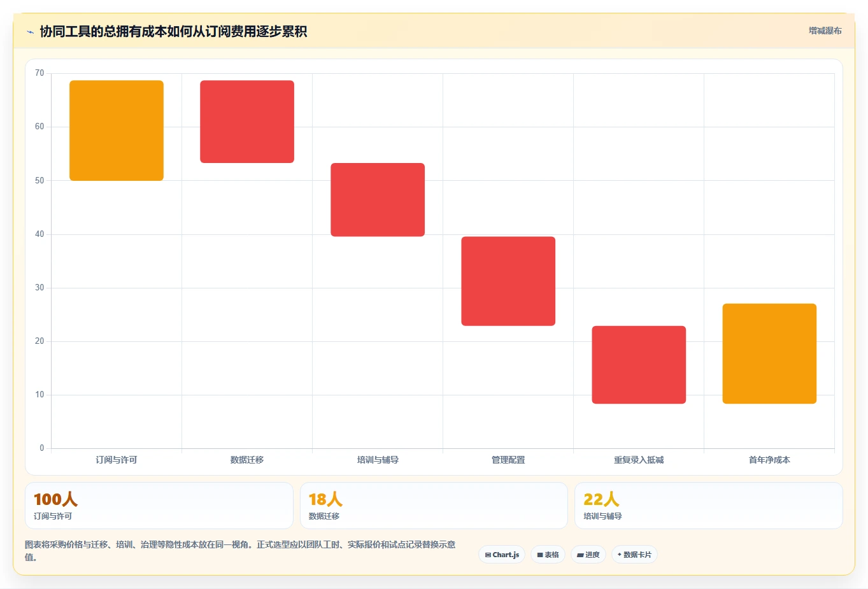868x589 pixels.
Task: Click the Chart.js chip
Action: pos(502,555)
